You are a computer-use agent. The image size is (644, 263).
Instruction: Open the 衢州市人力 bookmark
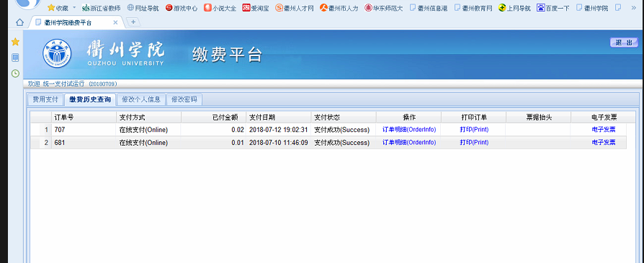click(x=339, y=8)
